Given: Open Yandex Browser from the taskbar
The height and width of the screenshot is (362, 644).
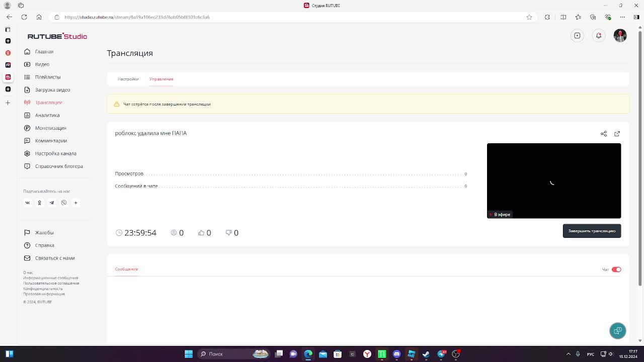Looking at the screenshot, I should coord(367,354).
